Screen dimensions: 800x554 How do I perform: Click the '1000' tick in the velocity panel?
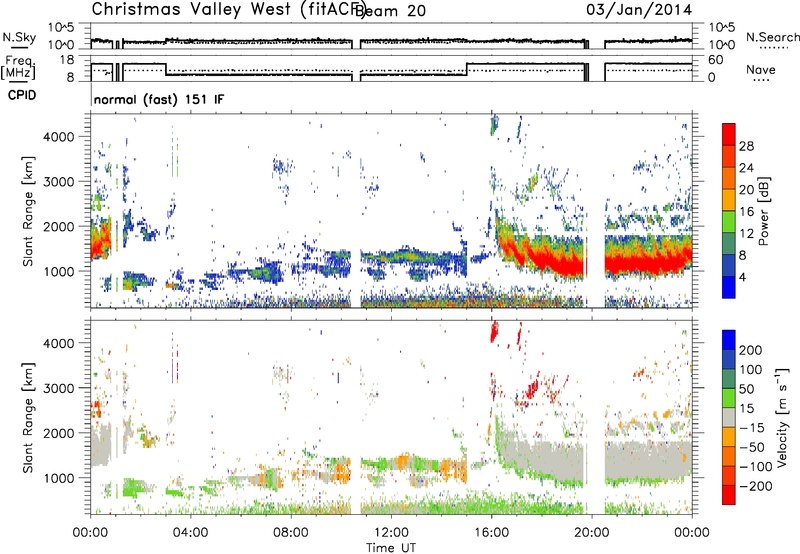click(59, 478)
